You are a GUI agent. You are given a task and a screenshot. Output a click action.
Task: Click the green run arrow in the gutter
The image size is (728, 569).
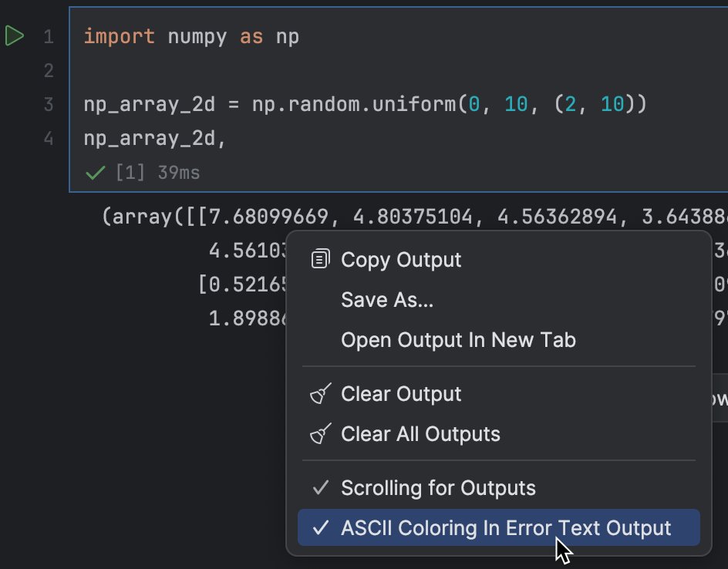coord(15,35)
